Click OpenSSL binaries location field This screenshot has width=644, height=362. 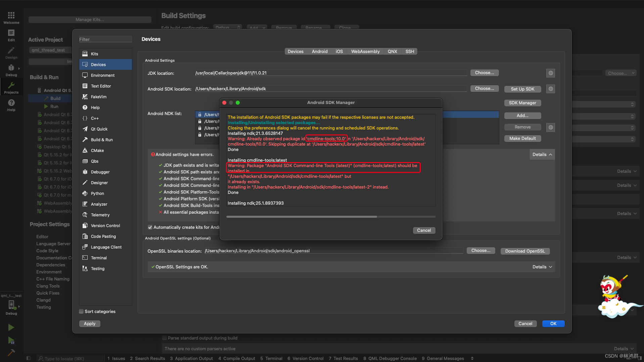pyautogui.click(x=334, y=251)
